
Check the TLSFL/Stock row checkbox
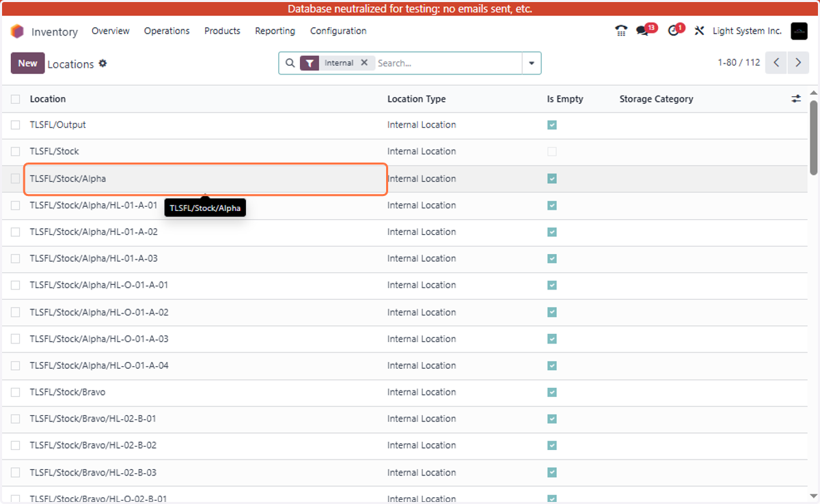16,152
